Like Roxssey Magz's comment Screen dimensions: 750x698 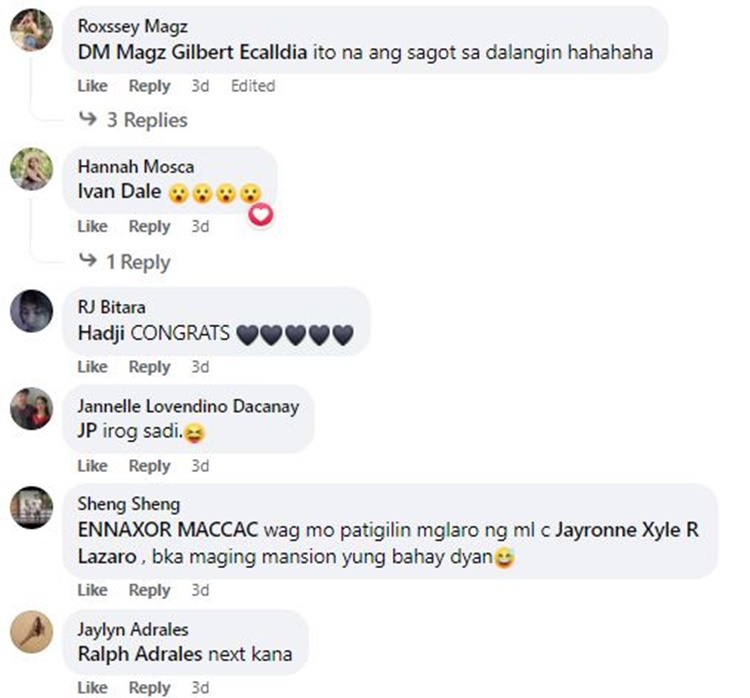92,86
